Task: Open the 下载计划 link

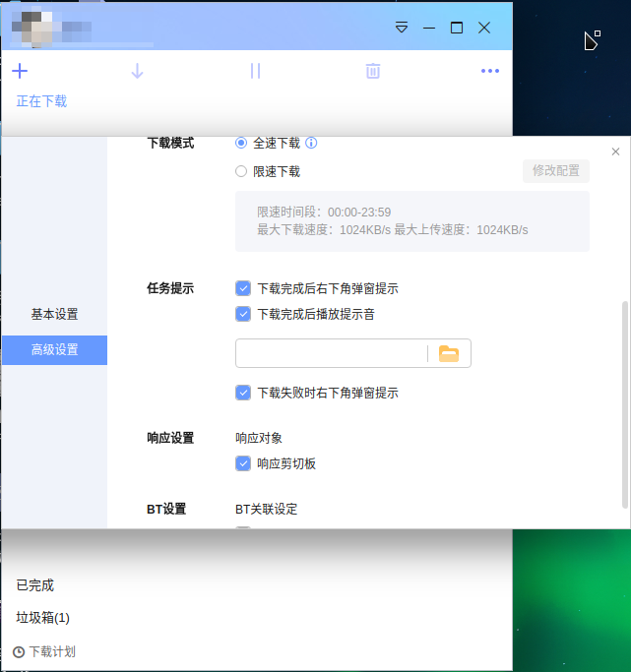Action: 45,651
